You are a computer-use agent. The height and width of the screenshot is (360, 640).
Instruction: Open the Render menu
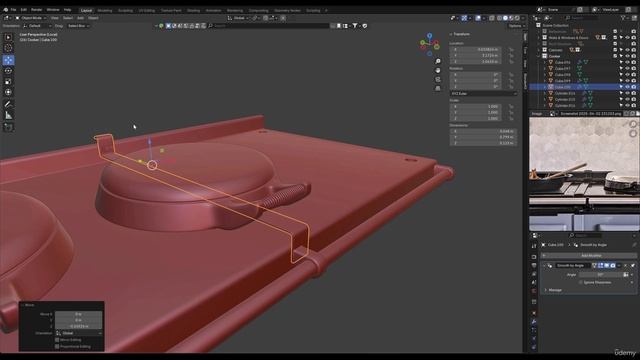click(37, 10)
